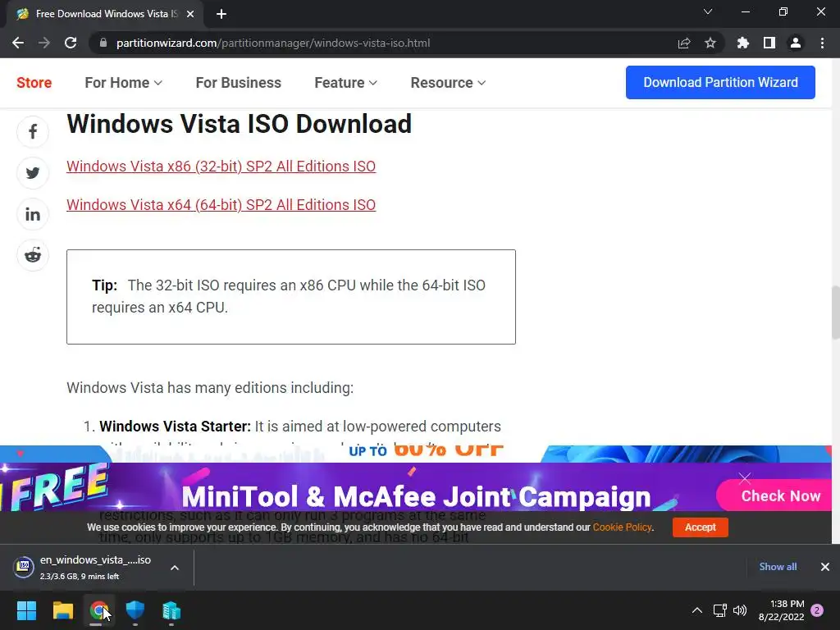Open the Vista x64 64-bit ISO link
Screen dimensions: 840x630
[x=221, y=205]
